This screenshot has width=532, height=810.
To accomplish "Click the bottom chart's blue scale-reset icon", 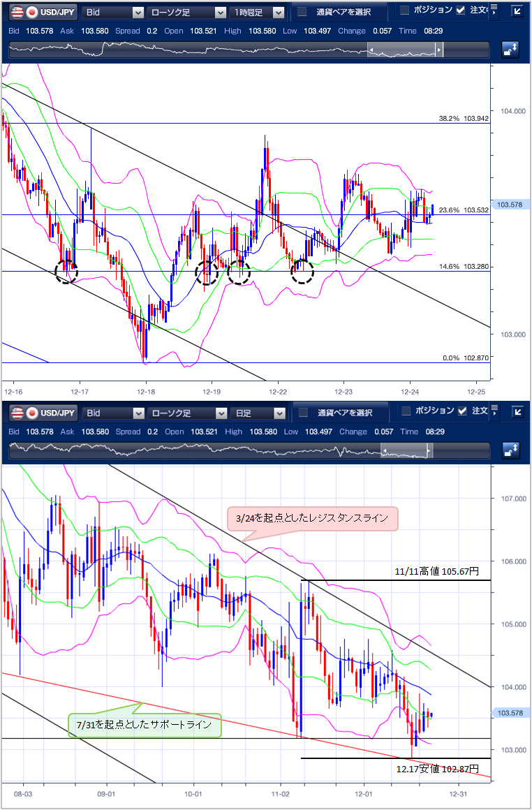I will [510, 451].
